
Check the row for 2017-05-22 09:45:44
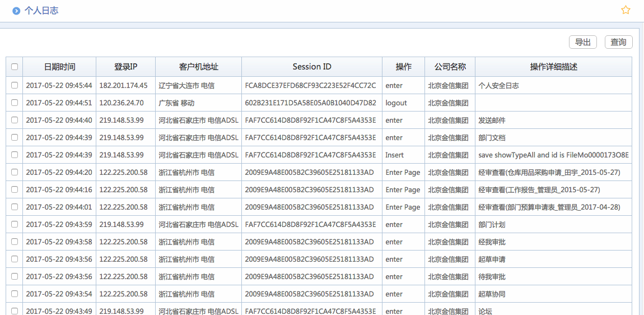click(15, 86)
